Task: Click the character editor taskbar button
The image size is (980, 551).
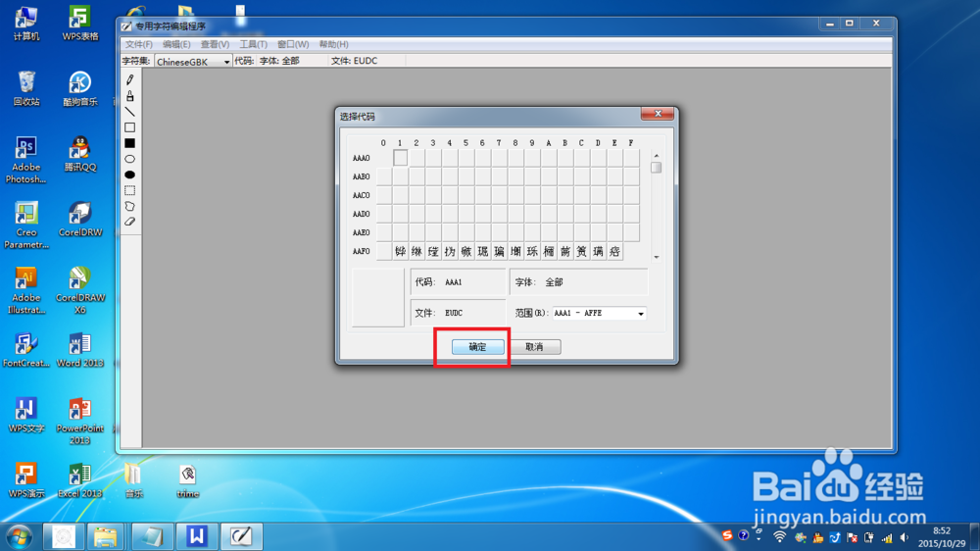Action: pyautogui.click(x=241, y=536)
